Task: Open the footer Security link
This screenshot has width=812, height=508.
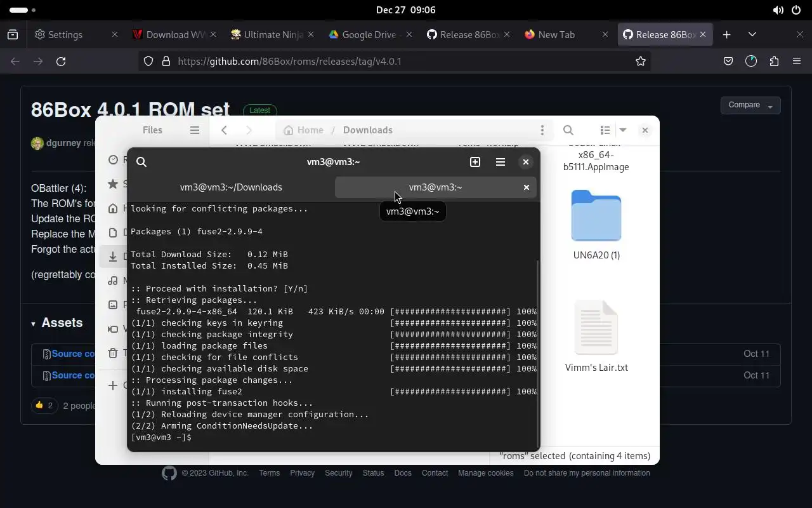Action: pos(338,473)
